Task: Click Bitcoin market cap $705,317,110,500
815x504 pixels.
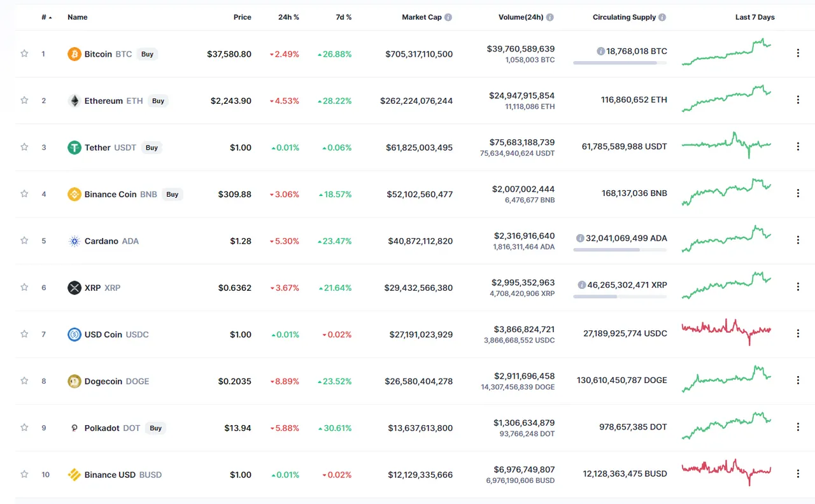Action: [x=419, y=54]
